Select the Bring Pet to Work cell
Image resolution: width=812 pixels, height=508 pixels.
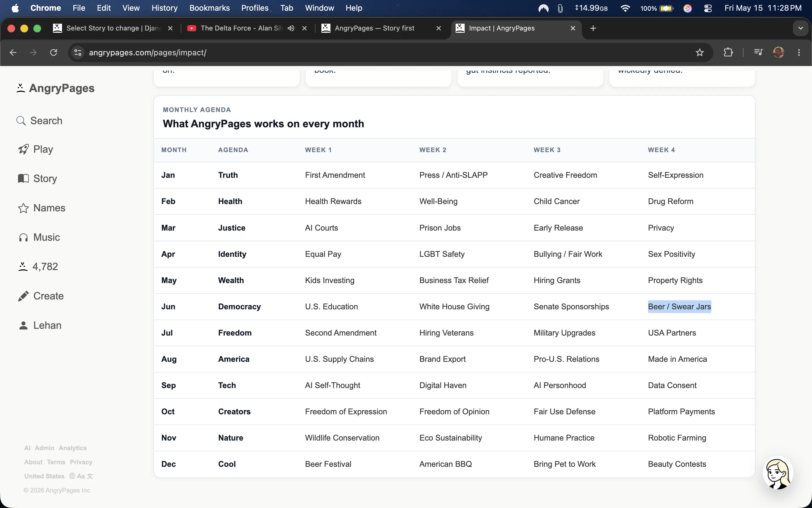coord(564,464)
